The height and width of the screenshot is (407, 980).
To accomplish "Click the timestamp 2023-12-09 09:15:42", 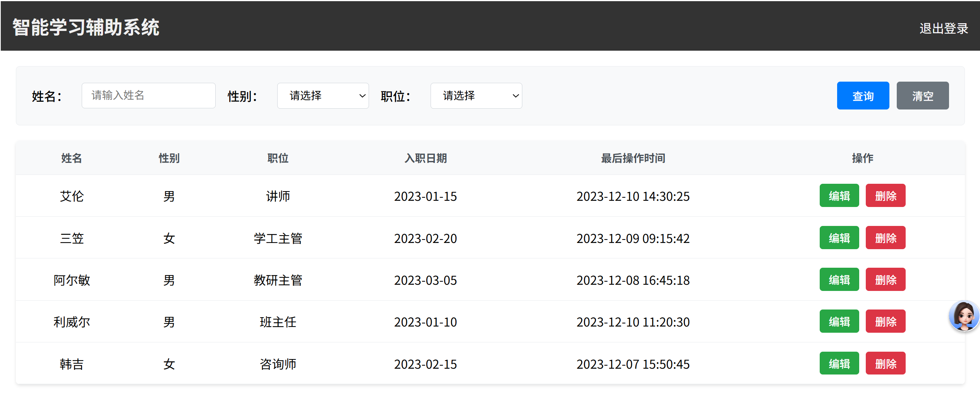I will coord(633,238).
